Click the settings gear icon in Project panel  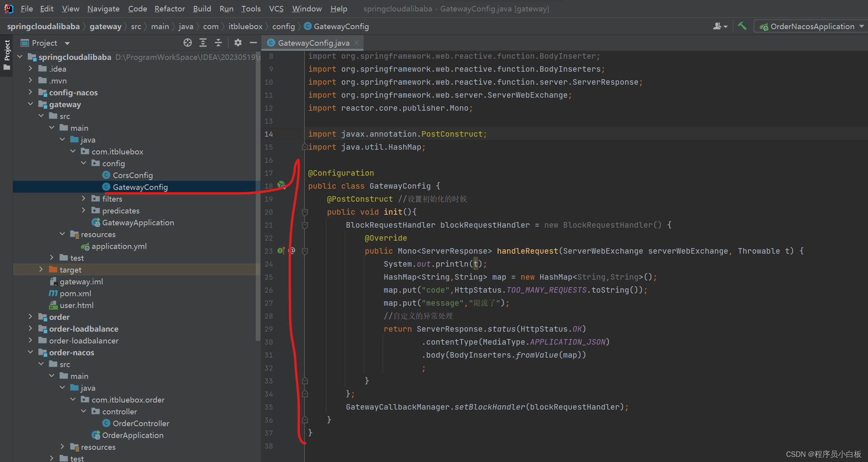pos(238,43)
